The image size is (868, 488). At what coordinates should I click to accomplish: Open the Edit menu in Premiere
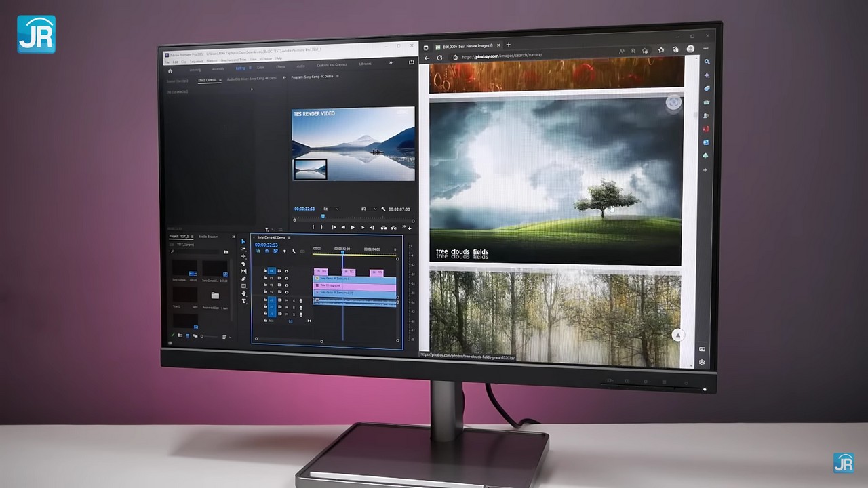[174, 61]
